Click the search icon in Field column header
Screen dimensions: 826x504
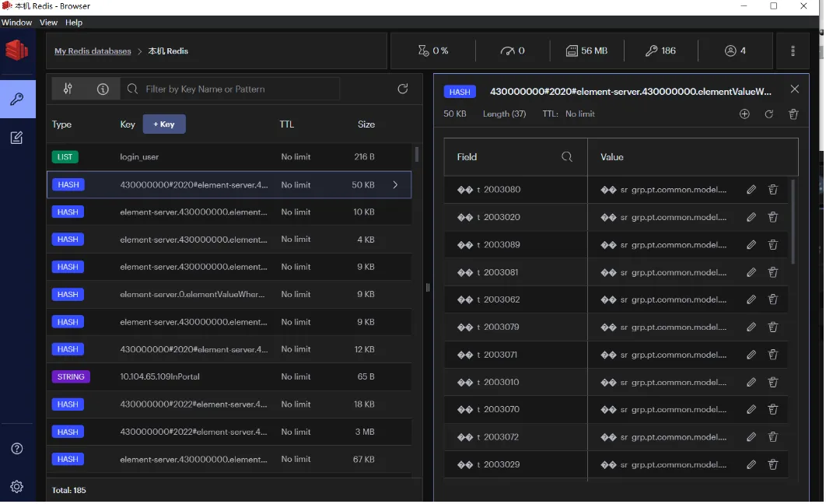coord(567,157)
